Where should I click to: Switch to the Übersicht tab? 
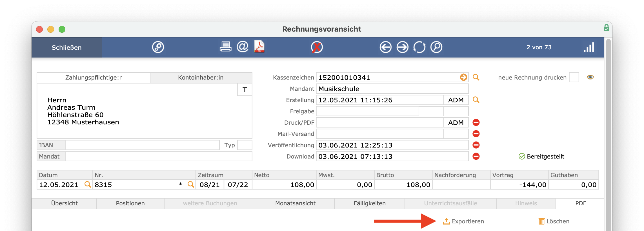pyautogui.click(x=64, y=203)
